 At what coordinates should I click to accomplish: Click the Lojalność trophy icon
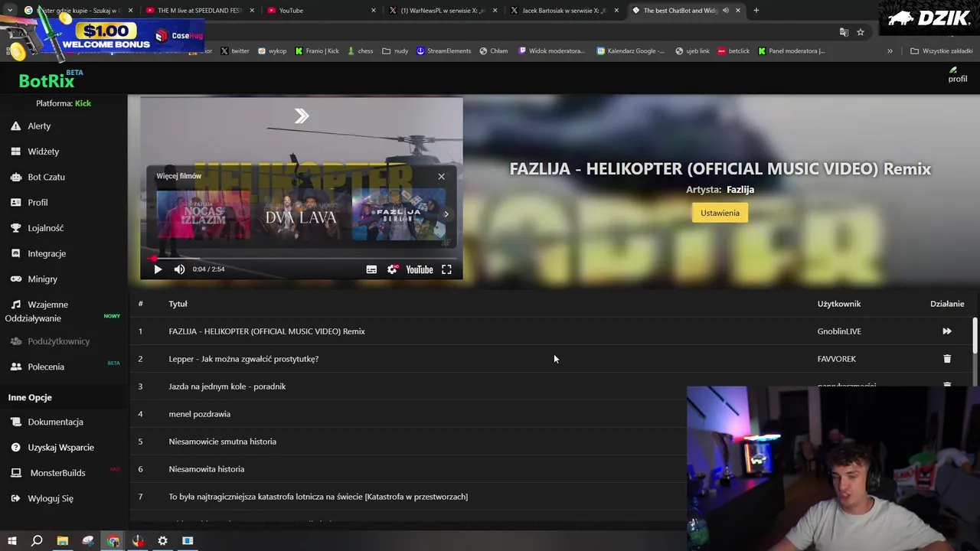tap(15, 228)
